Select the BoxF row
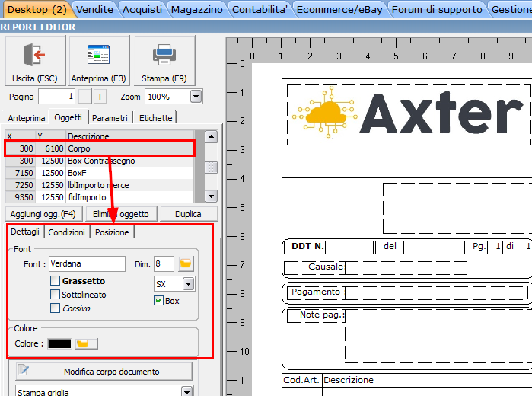Viewport: 532px width, 396px height. point(100,173)
